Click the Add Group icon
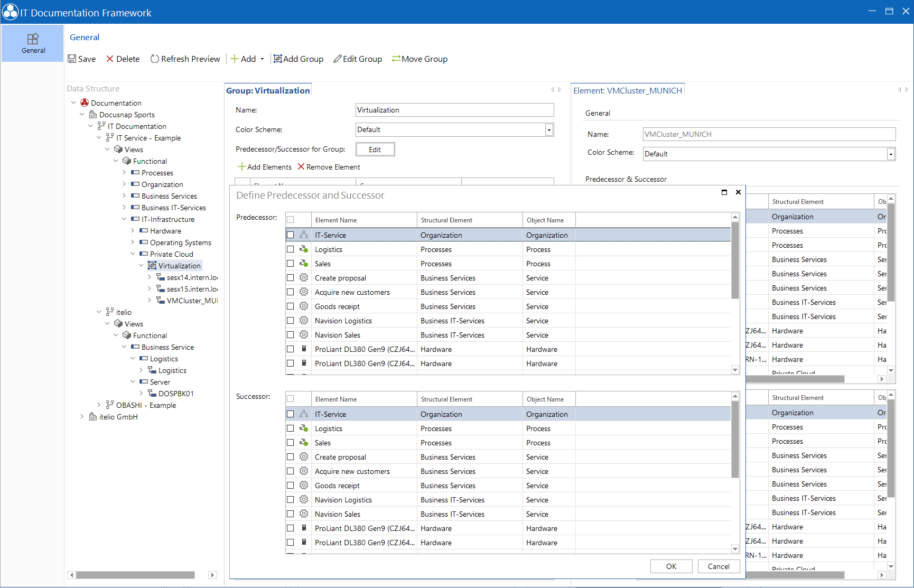The height and width of the screenshot is (588, 914). 277,59
